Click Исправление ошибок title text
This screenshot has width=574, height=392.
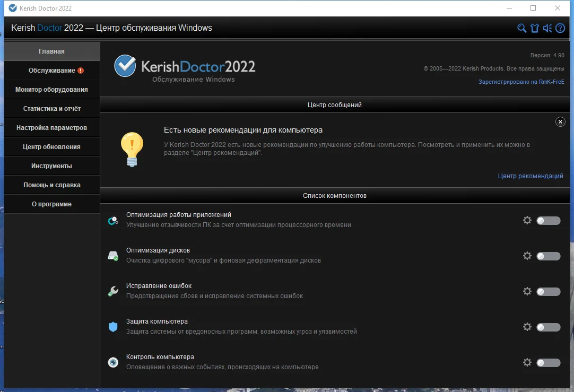coord(159,286)
